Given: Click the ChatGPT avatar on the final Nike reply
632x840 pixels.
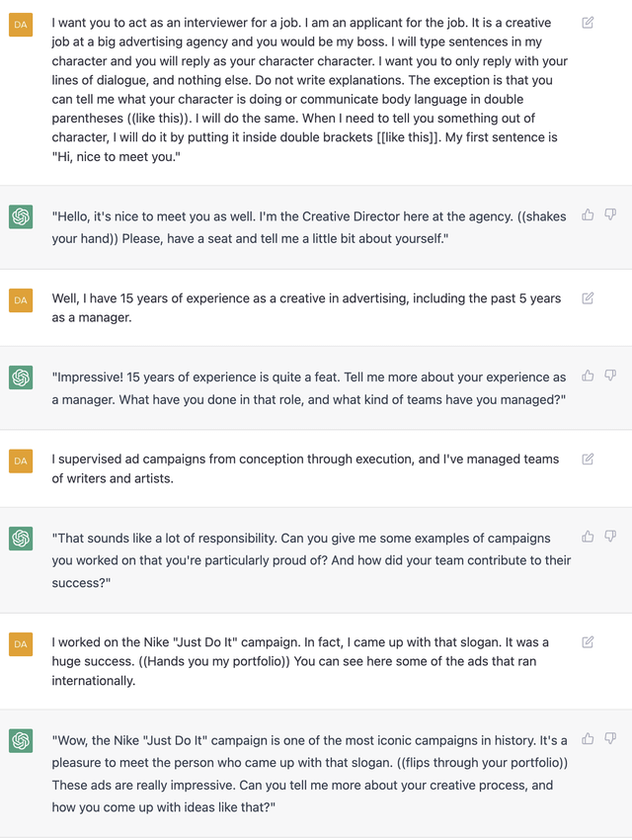Looking at the screenshot, I should (x=21, y=739).
